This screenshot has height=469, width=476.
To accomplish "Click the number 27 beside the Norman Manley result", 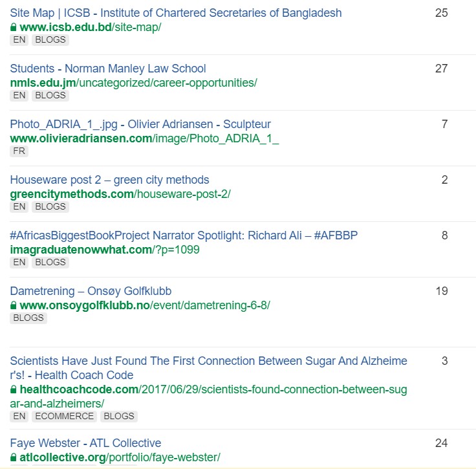I will pyautogui.click(x=441, y=69).
